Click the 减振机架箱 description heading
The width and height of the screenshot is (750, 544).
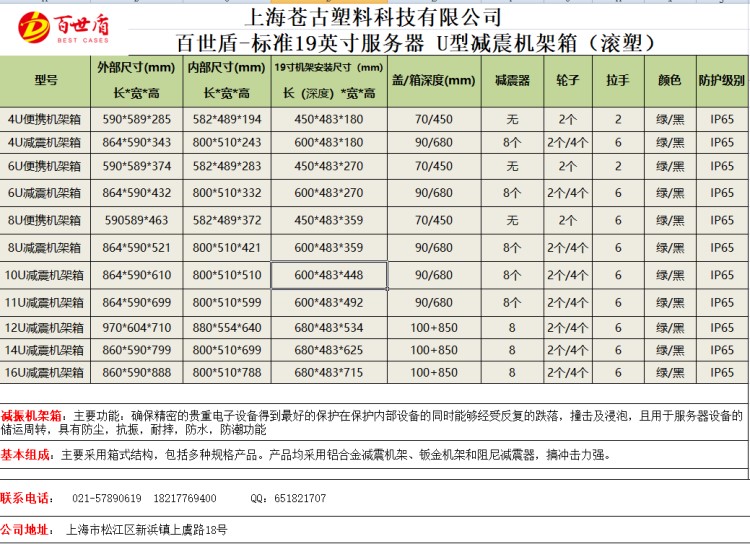(31, 414)
